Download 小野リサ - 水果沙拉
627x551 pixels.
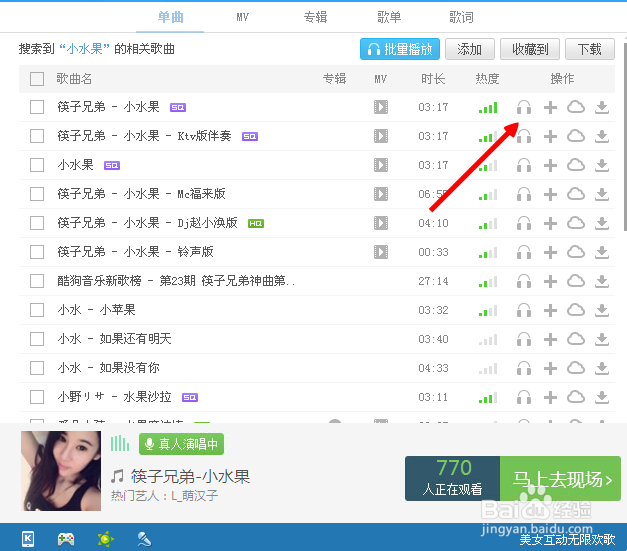(x=601, y=397)
